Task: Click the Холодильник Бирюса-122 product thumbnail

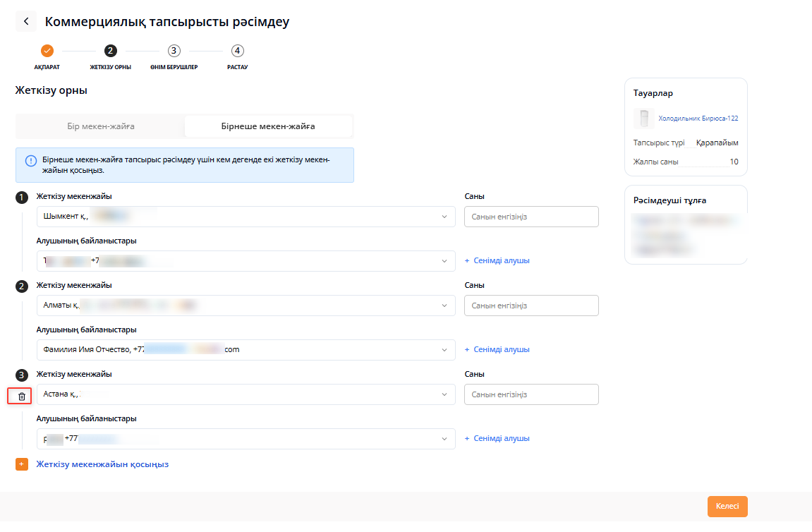Action: [643, 119]
